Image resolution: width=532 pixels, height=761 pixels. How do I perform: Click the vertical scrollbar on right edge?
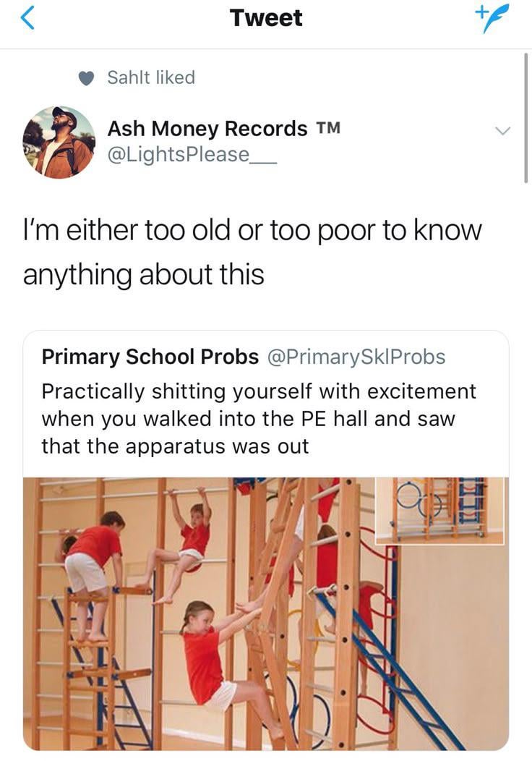525,118
